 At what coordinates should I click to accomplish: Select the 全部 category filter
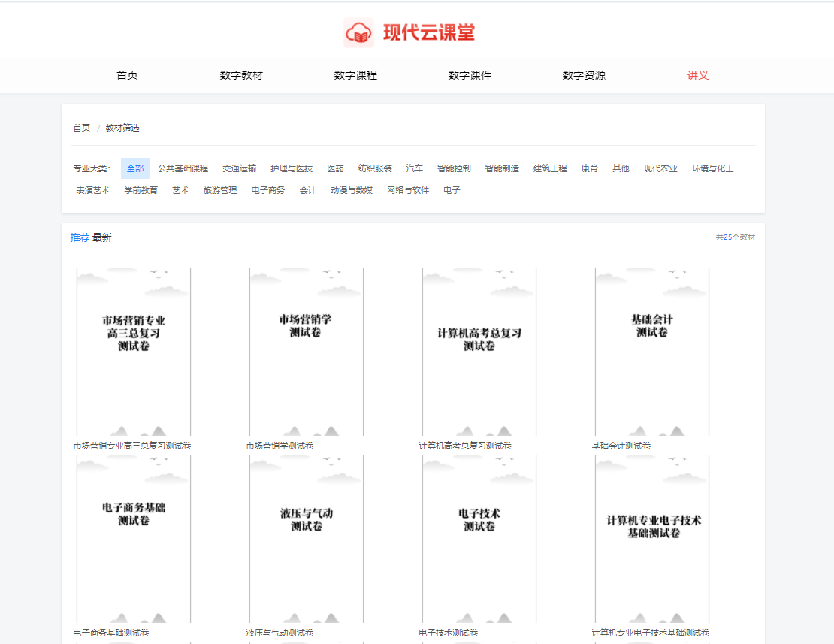(x=135, y=168)
